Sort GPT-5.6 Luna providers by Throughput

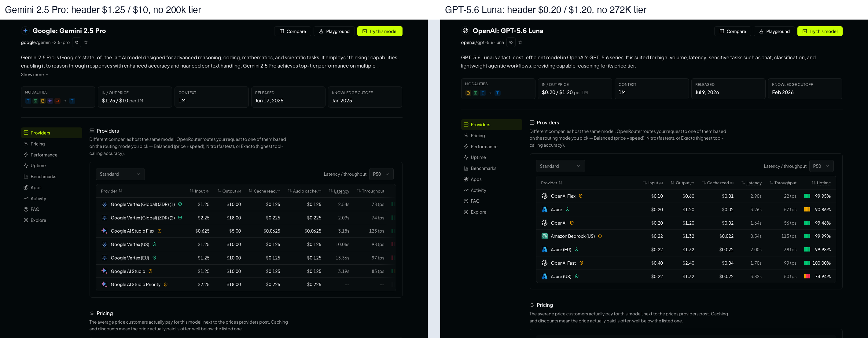click(x=782, y=183)
